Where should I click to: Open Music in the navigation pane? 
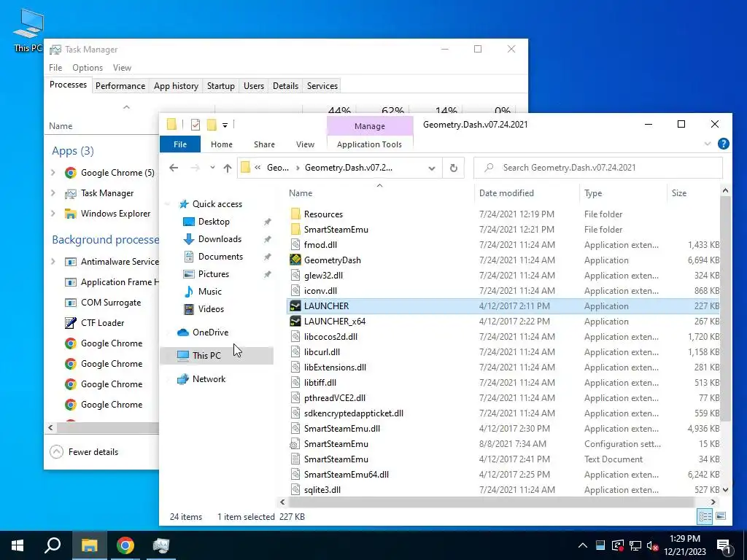(209, 292)
